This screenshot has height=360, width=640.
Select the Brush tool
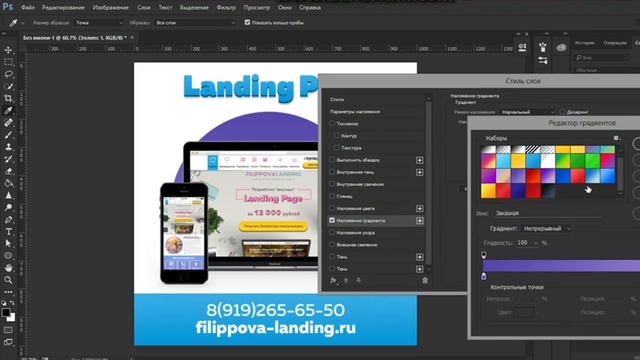[x=8, y=135]
